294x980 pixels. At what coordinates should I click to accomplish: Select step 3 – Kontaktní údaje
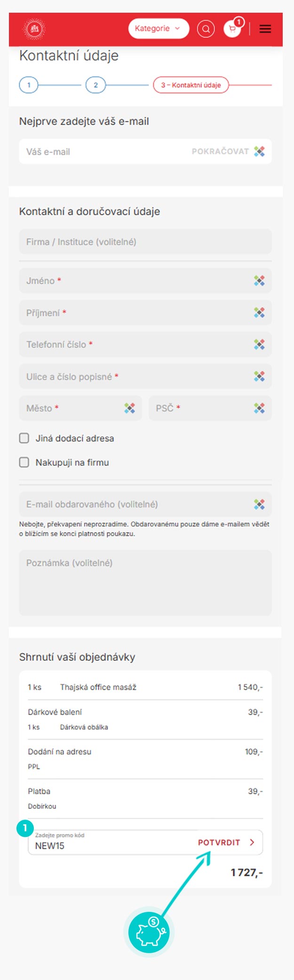coord(191,85)
